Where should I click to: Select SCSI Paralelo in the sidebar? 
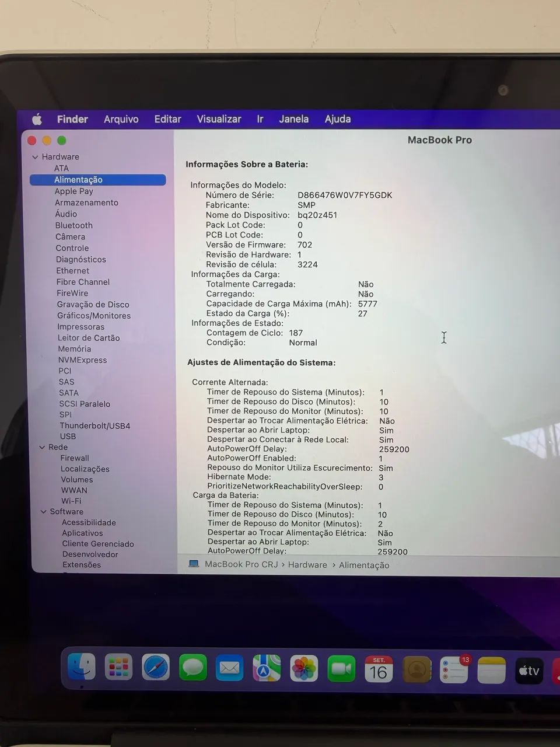click(x=85, y=404)
